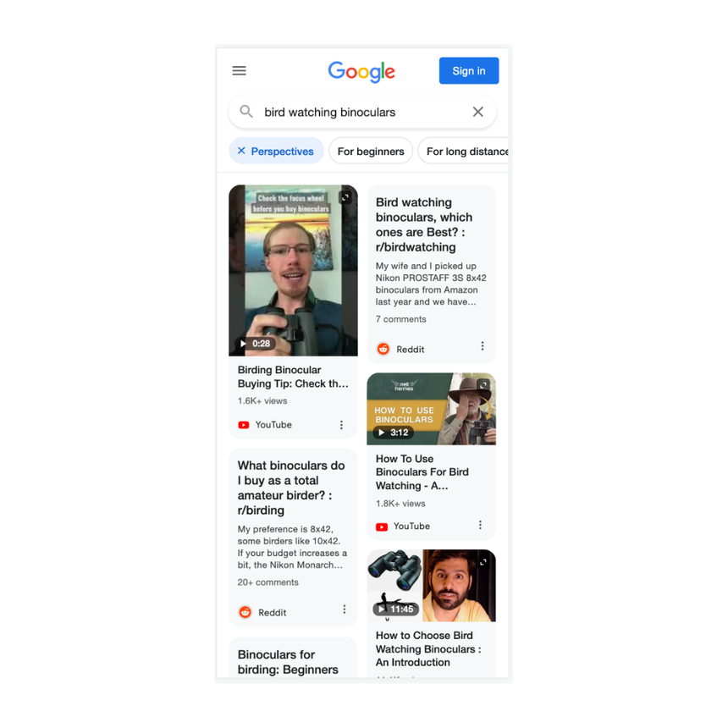Expand the focus wheel video thumbnail
This screenshot has height=728, width=728.
pyautogui.click(x=345, y=197)
